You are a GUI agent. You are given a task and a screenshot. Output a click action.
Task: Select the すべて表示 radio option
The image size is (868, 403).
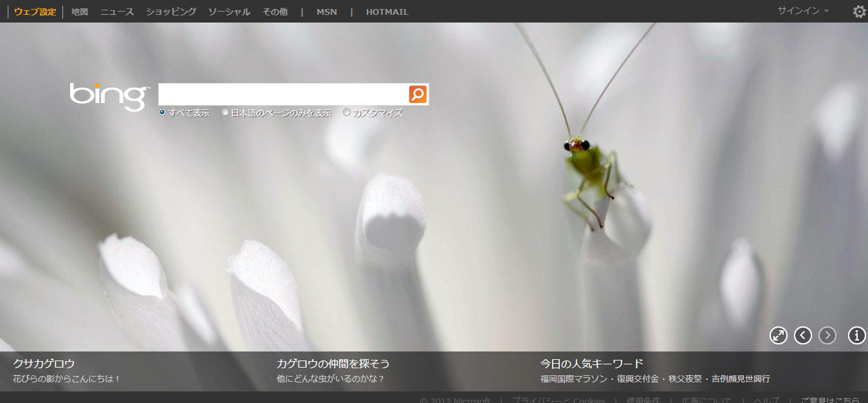[162, 113]
